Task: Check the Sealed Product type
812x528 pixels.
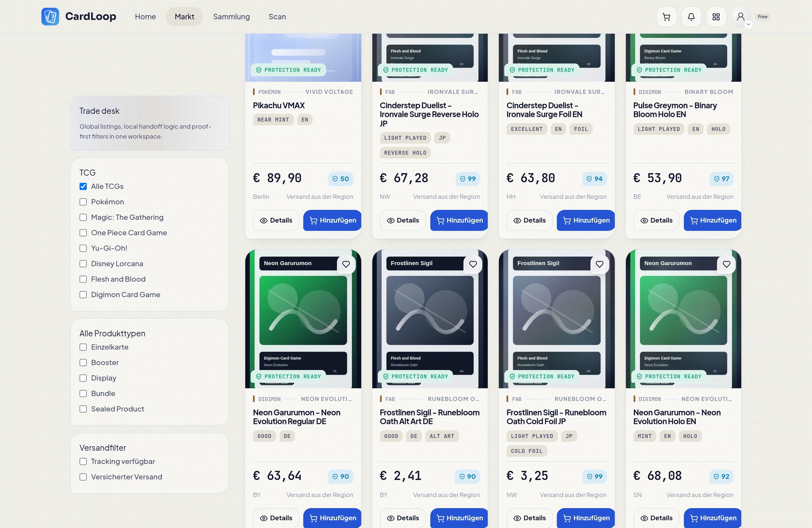Action: (83, 409)
